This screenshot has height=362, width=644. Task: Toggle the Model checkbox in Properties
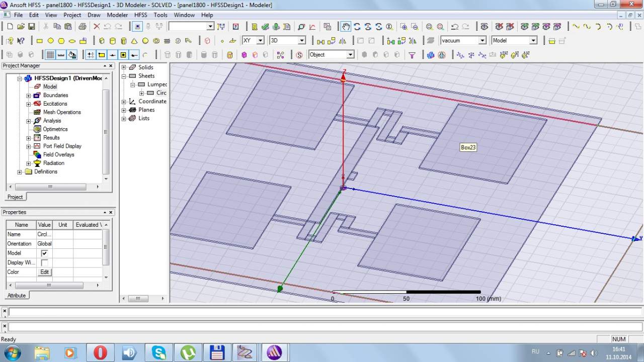[44, 253]
